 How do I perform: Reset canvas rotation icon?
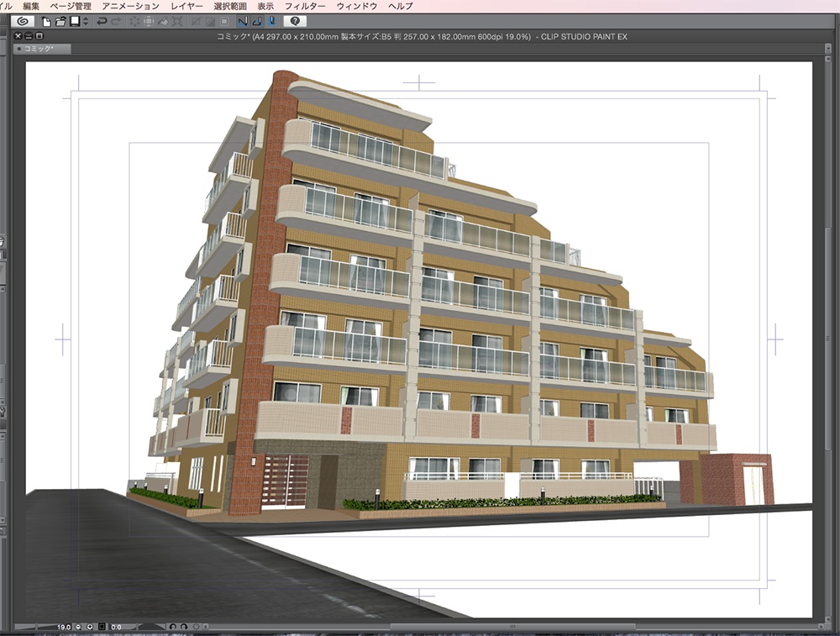click(x=196, y=627)
